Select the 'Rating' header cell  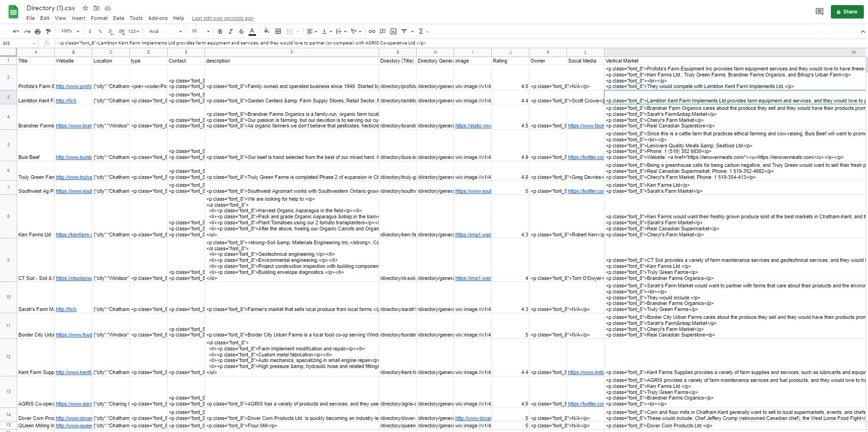[510, 61]
